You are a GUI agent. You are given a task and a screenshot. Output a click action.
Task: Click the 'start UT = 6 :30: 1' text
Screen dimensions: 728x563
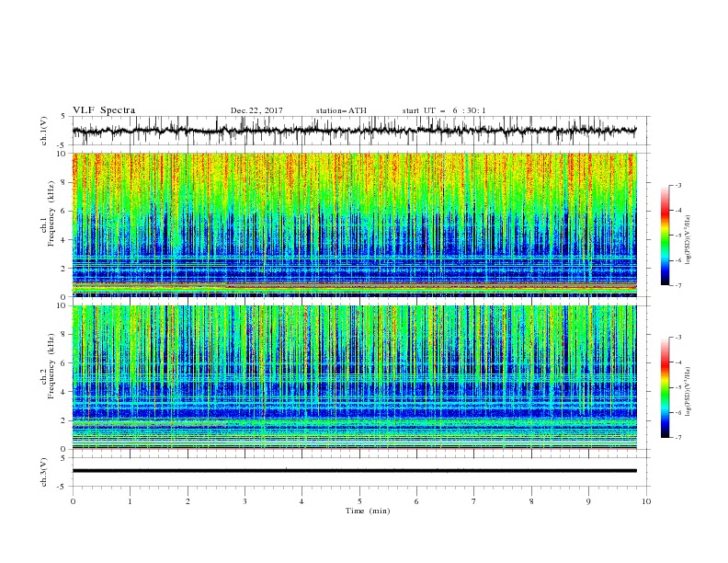pyautogui.click(x=444, y=110)
